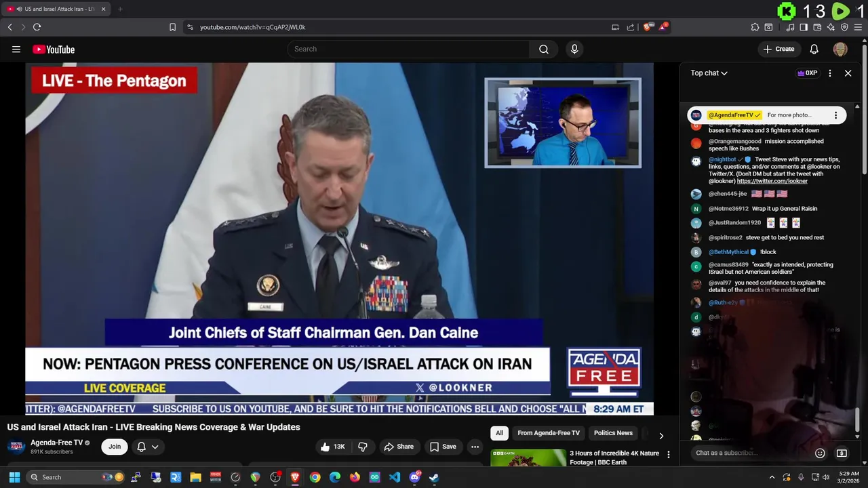The width and height of the screenshot is (868, 488).
Task: Click the Join membership button
Action: coord(115,447)
